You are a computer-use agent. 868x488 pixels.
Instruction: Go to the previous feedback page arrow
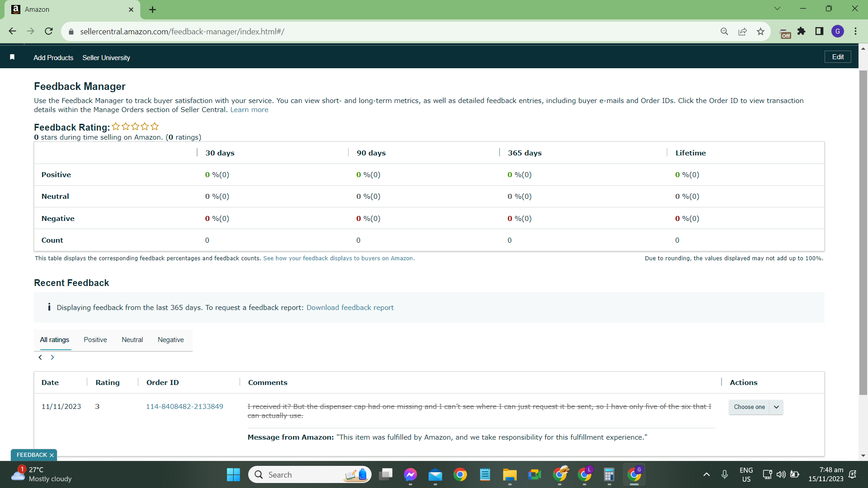click(x=40, y=357)
